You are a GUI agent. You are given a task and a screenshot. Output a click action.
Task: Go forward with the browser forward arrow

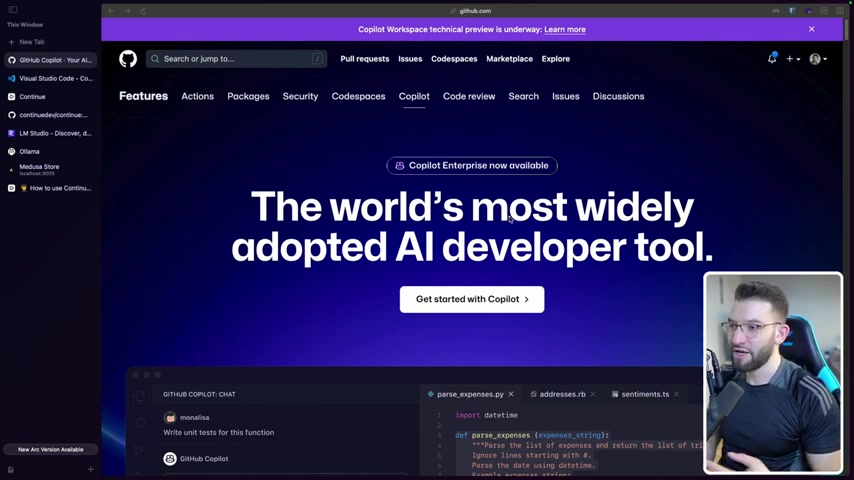coord(127,11)
